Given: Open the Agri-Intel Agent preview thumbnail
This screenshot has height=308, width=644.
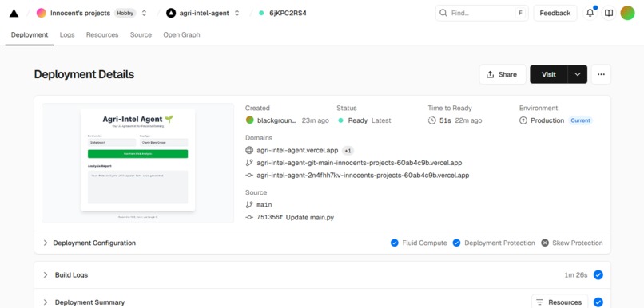Looking at the screenshot, I should [138, 163].
